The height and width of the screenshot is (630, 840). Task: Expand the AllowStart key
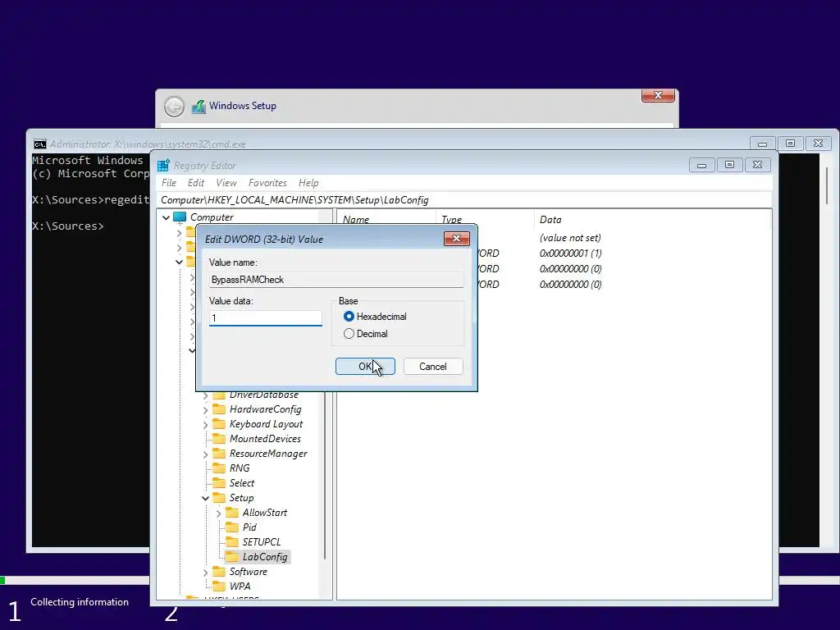218,514
